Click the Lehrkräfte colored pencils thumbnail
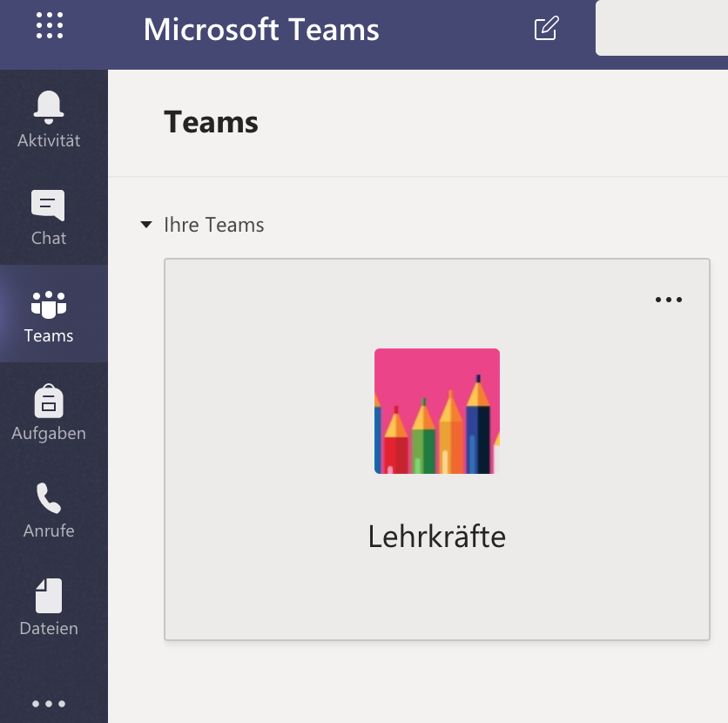 click(437, 411)
